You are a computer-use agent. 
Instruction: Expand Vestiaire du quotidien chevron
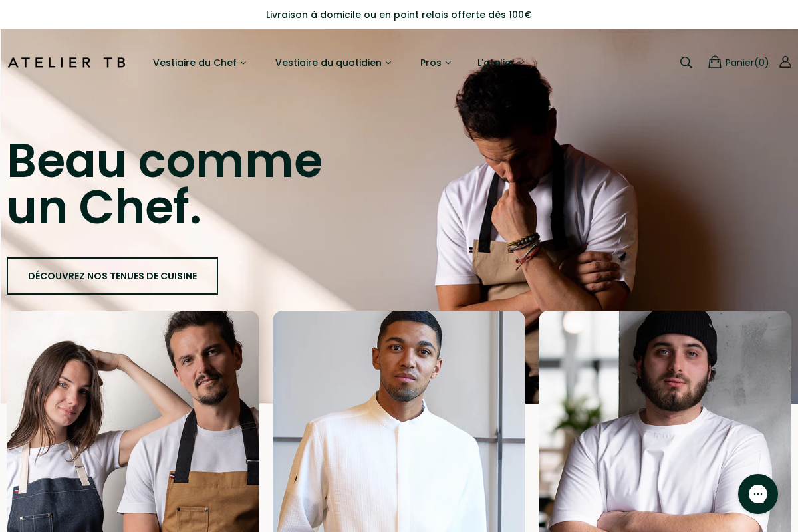coord(388,63)
